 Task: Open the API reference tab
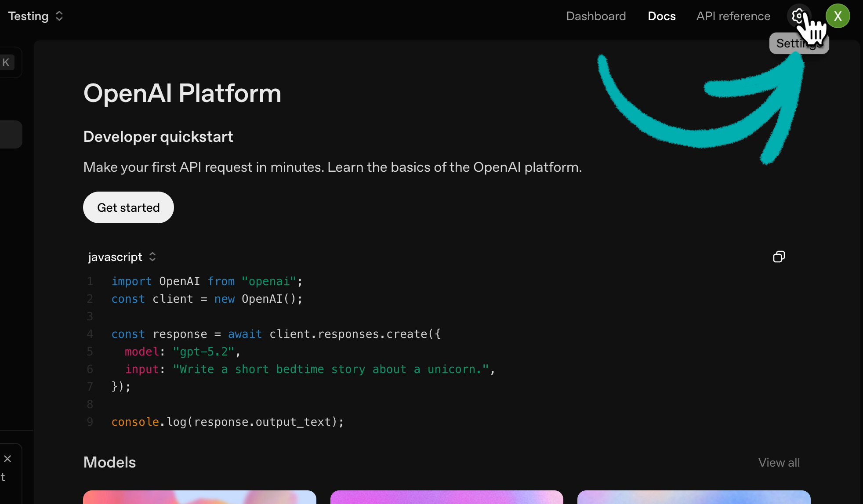[733, 16]
